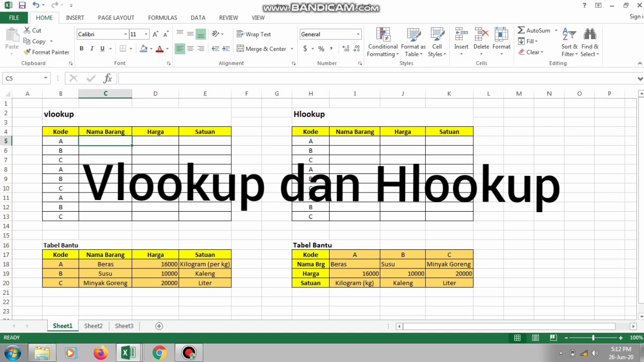Open Cell Styles gallery
The image size is (644, 362).
[x=437, y=42]
